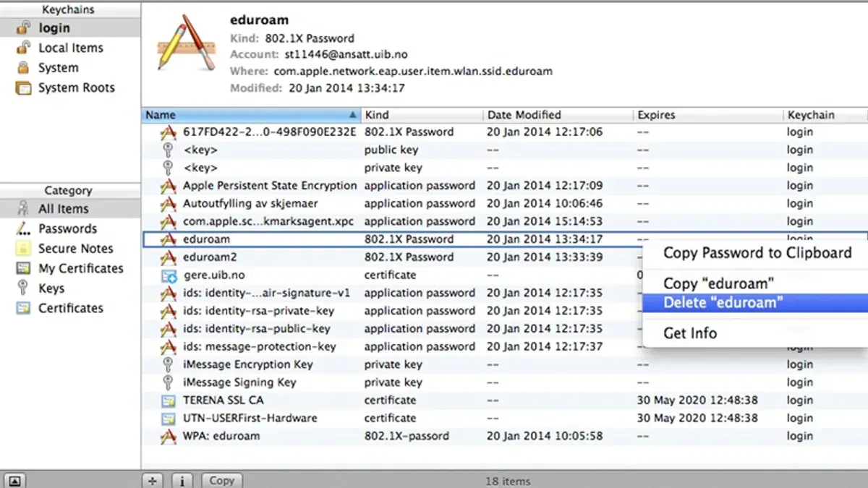This screenshot has height=488, width=868.
Task: Click the Keys category key icon
Action: pyautogui.click(x=23, y=288)
